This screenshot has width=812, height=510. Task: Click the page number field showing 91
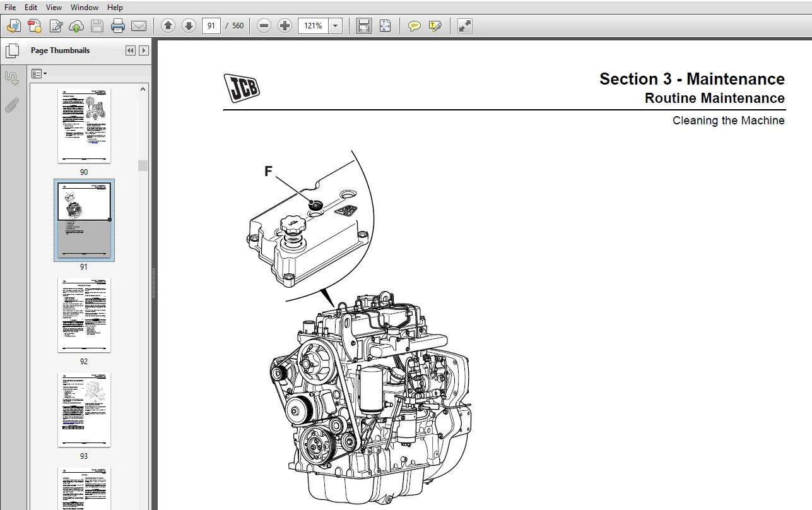point(211,26)
